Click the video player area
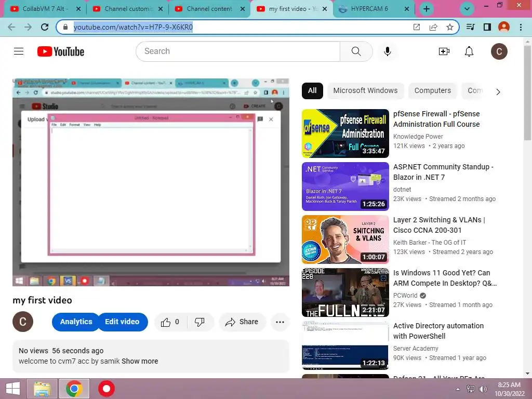The height and width of the screenshot is (399, 532). pyautogui.click(x=151, y=182)
